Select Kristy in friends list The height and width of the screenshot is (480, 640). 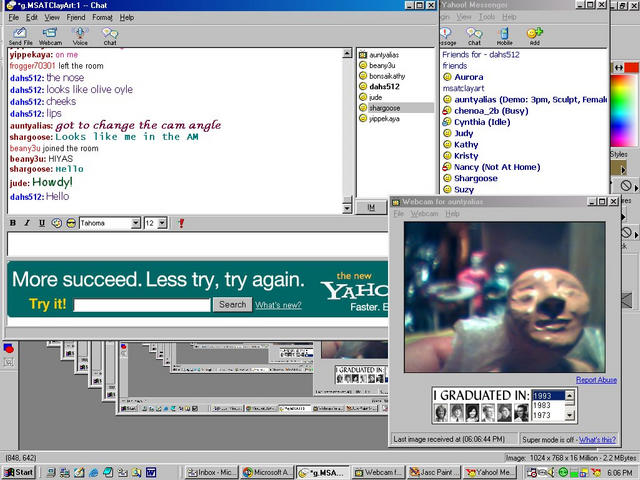[x=466, y=156]
